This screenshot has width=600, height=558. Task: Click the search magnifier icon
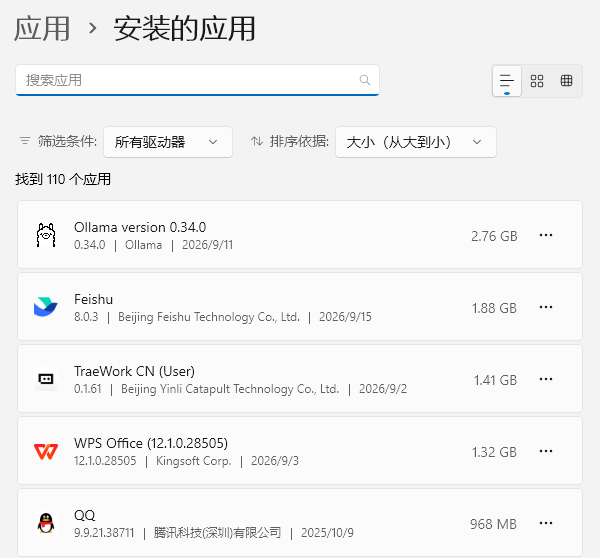pyautogui.click(x=365, y=80)
